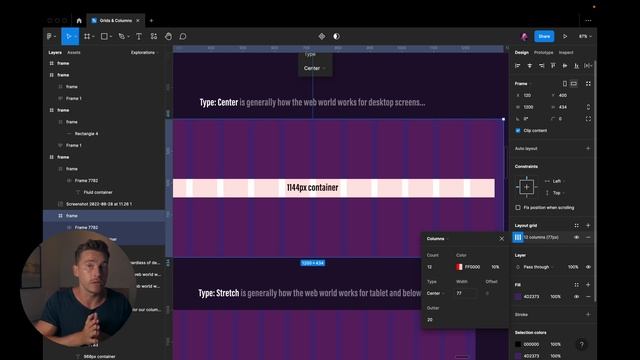Click Align top icon
This screenshot has width=640, height=360.
(553, 66)
